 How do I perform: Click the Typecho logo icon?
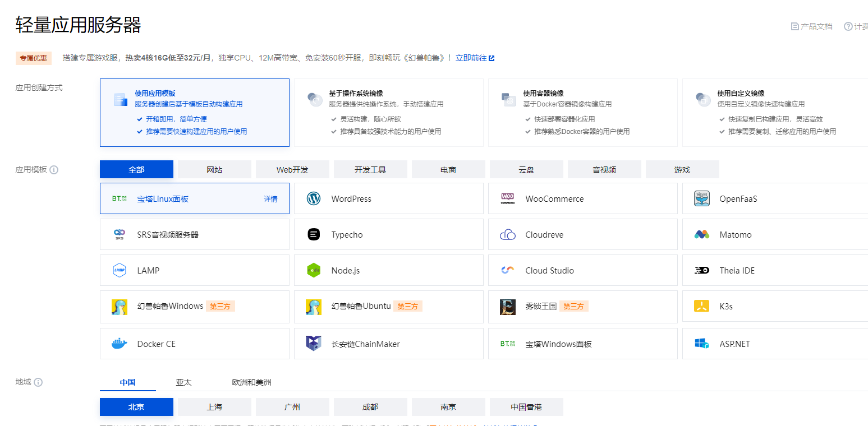pos(314,234)
